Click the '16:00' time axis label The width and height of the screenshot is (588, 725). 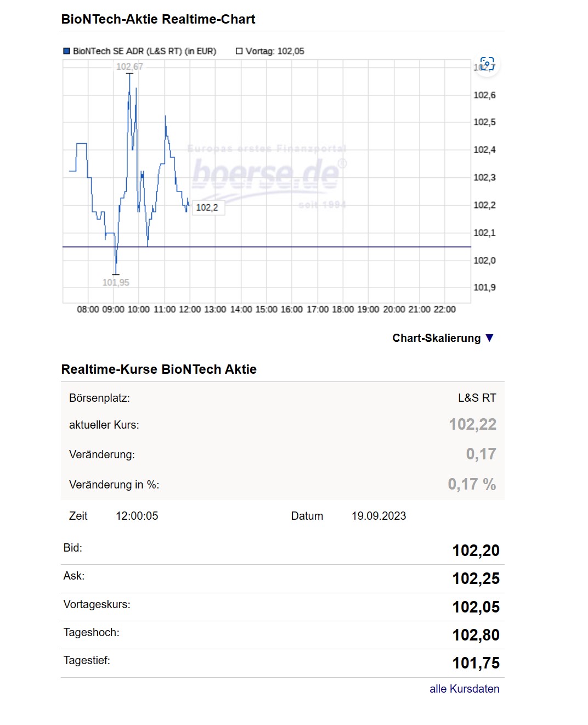click(x=291, y=310)
